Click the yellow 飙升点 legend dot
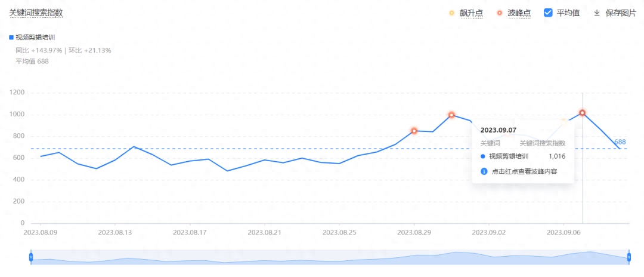The image size is (644, 277). pos(451,13)
